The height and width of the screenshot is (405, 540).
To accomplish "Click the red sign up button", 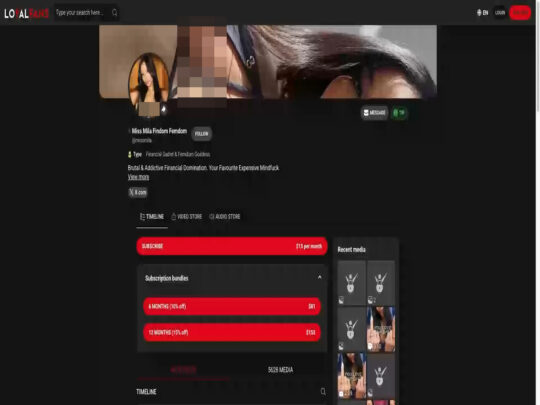I will (520, 13).
